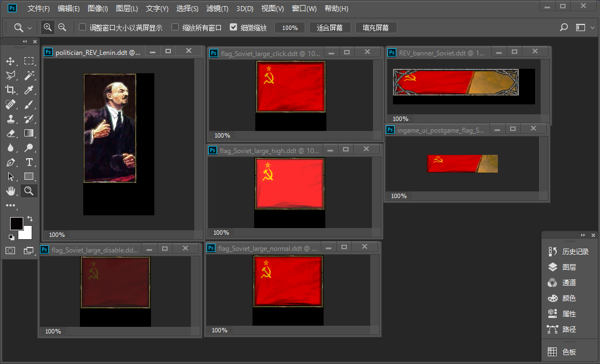Open the 图像(I) menu
The image size is (600, 364).
[98, 8]
